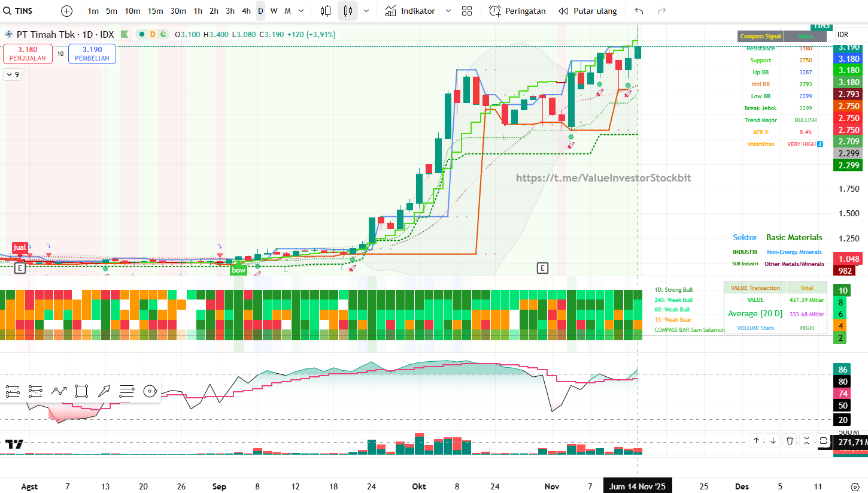Click the Non-Energy Minerals industry label
The image size is (868, 493).
tap(794, 252)
